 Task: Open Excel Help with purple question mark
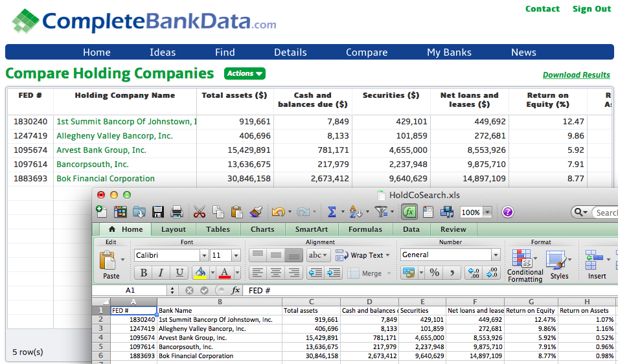508,212
